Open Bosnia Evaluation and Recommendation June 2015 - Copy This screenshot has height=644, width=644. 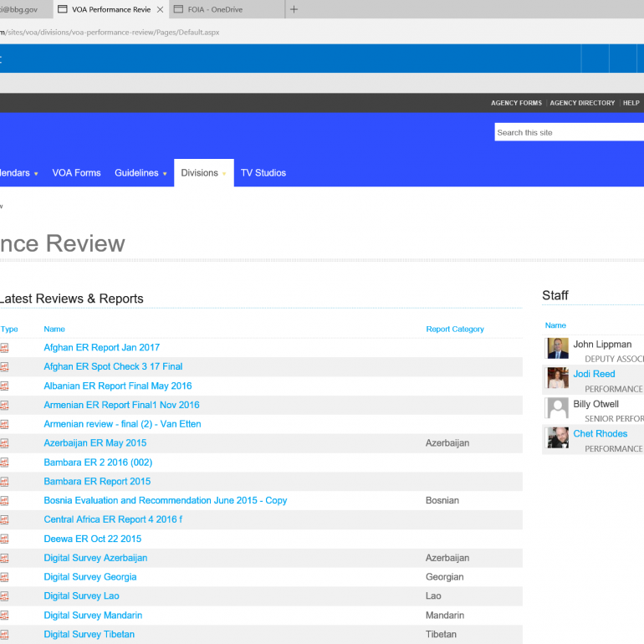(x=165, y=500)
